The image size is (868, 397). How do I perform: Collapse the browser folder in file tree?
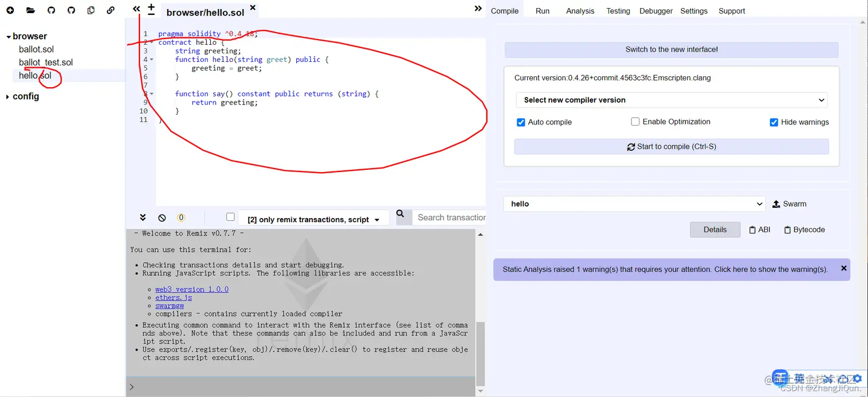[9, 37]
